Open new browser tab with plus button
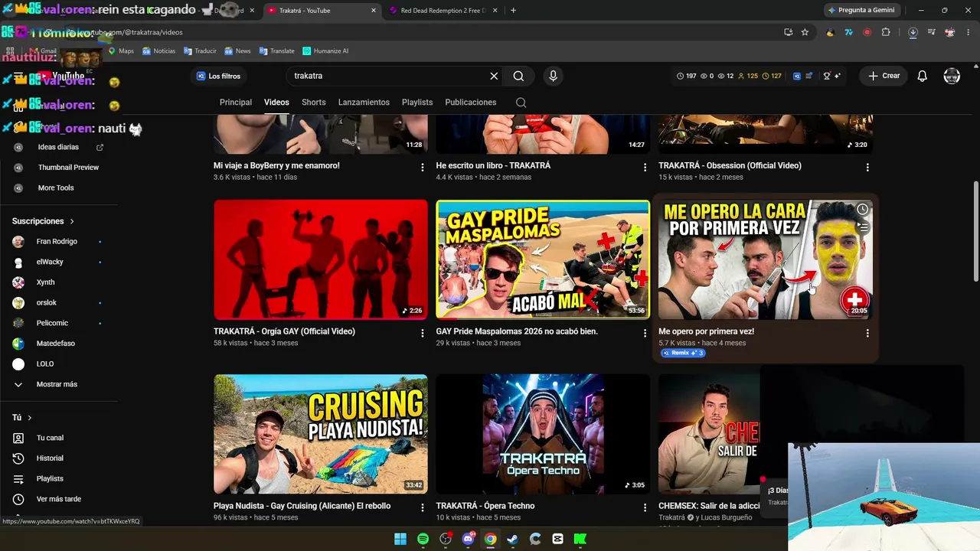Screen dimensions: 980x551 coord(513,11)
